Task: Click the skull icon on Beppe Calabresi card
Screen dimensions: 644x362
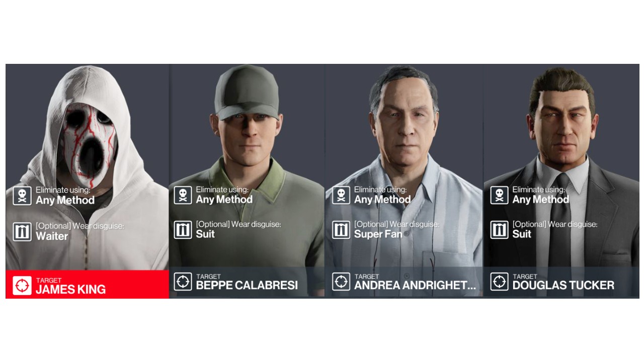Action: pyautogui.click(x=183, y=195)
